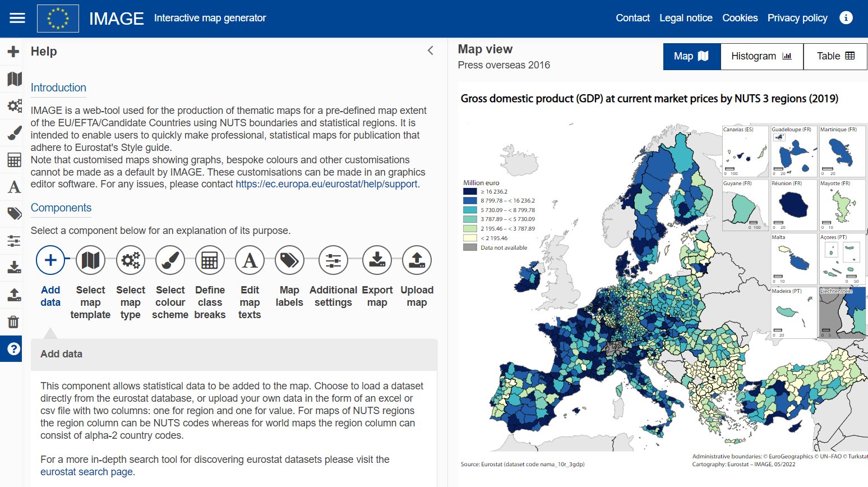Image resolution: width=868 pixels, height=487 pixels.
Task: Click the Components heading
Action: point(61,208)
